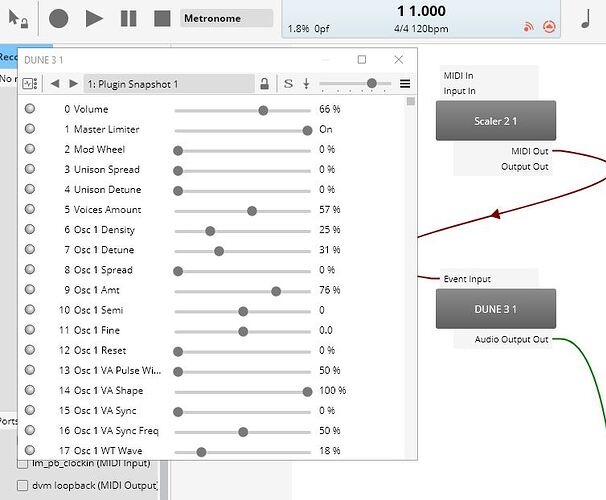Click the Osc 1 WT Wave slider handle
This screenshot has height=500, width=606.
coord(201,452)
